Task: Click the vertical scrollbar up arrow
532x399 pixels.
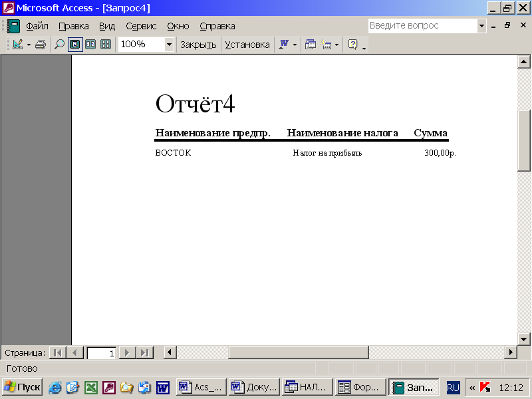Action: point(523,62)
